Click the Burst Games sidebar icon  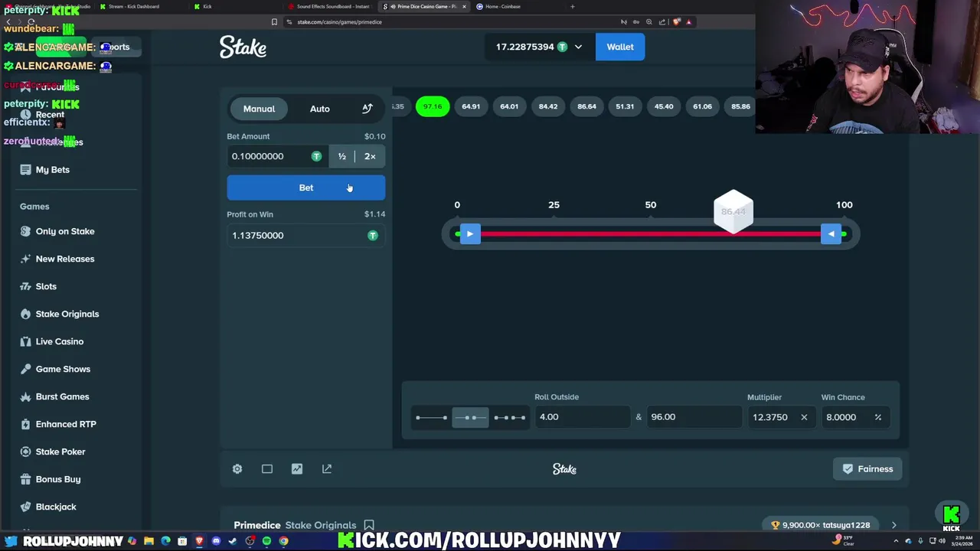[25, 396]
